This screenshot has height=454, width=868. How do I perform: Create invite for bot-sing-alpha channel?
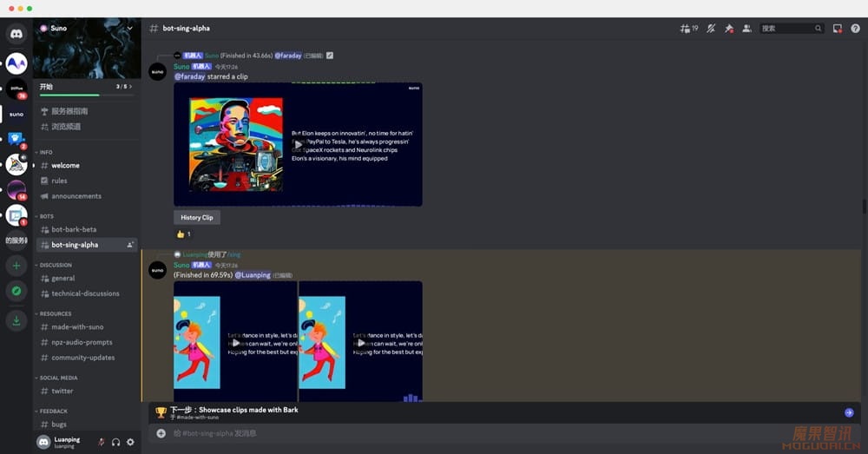(x=130, y=245)
